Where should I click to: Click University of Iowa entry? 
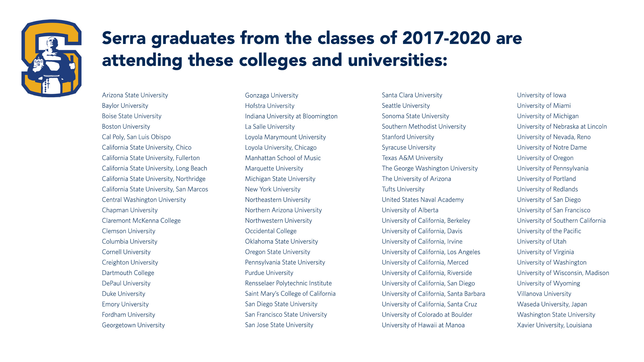tap(541, 95)
